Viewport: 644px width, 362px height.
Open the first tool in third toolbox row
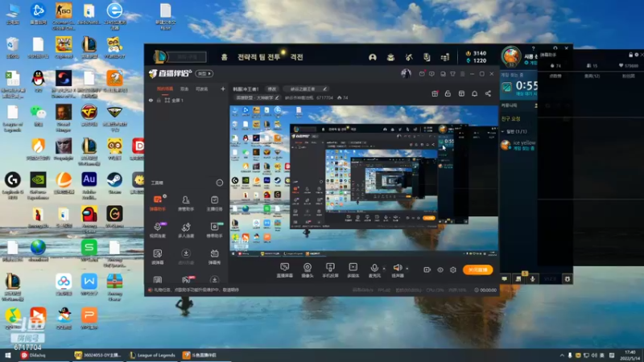click(x=158, y=257)
